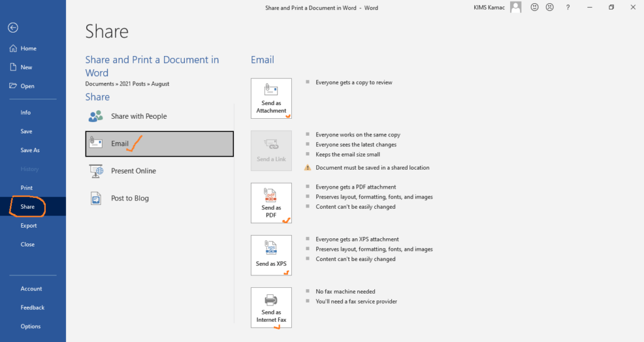
Task: Click the Share with People icon
Action: click(x=96, y=116)
